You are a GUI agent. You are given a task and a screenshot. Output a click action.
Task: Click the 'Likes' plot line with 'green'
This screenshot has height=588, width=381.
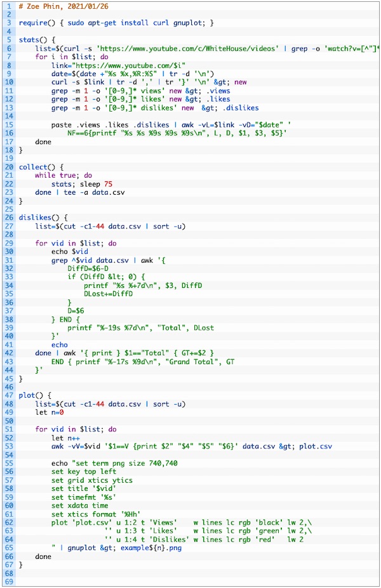coord(208,531)
